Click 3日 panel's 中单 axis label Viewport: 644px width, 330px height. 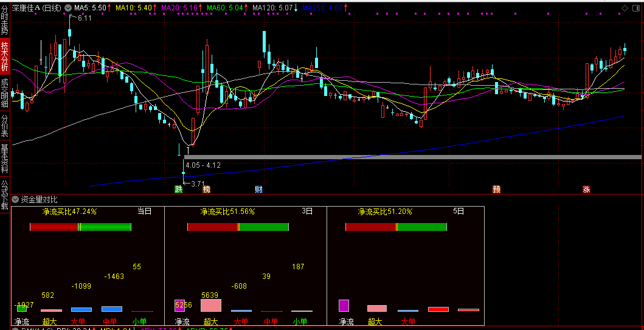(x=271, y=321)
